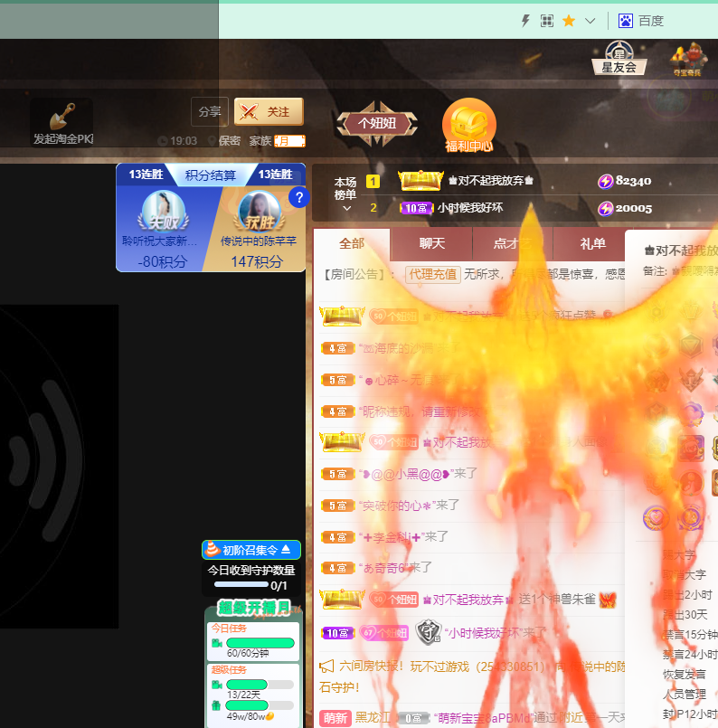The height and width of the screenshot is (728, 718).
Task: Switch to the 聊天 tab
Action: coord(432,244)
